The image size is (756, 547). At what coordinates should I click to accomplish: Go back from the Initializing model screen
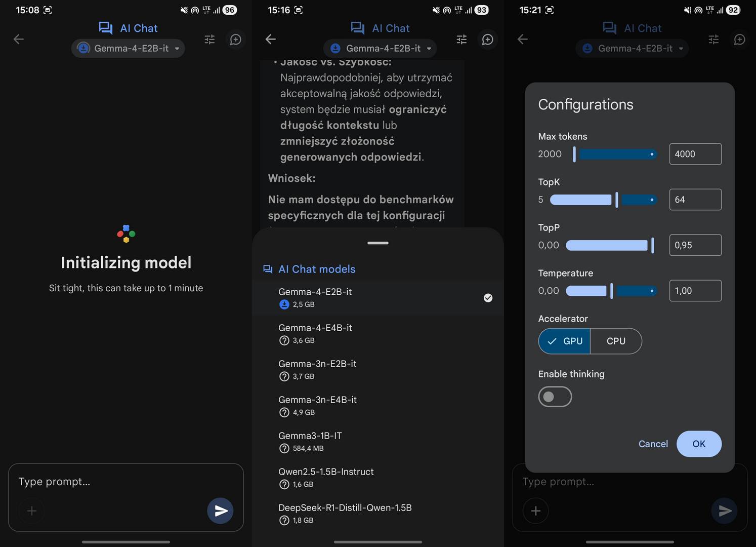click(19, 39)
